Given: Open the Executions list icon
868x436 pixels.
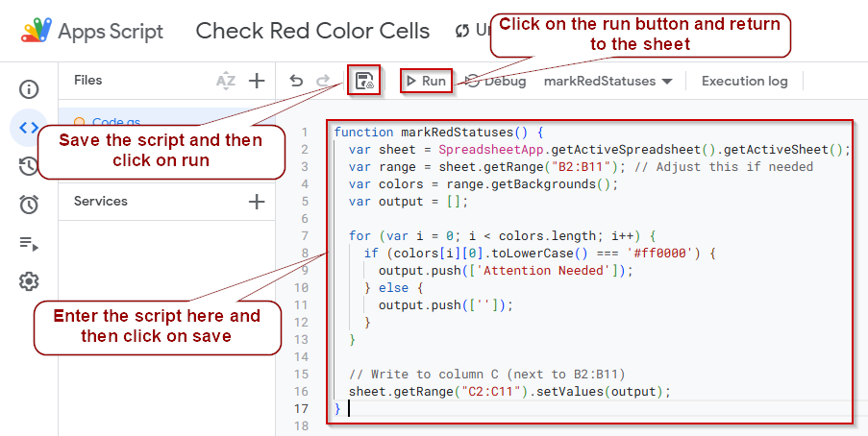Looking at the screenshot, I should tap(29, 244).
